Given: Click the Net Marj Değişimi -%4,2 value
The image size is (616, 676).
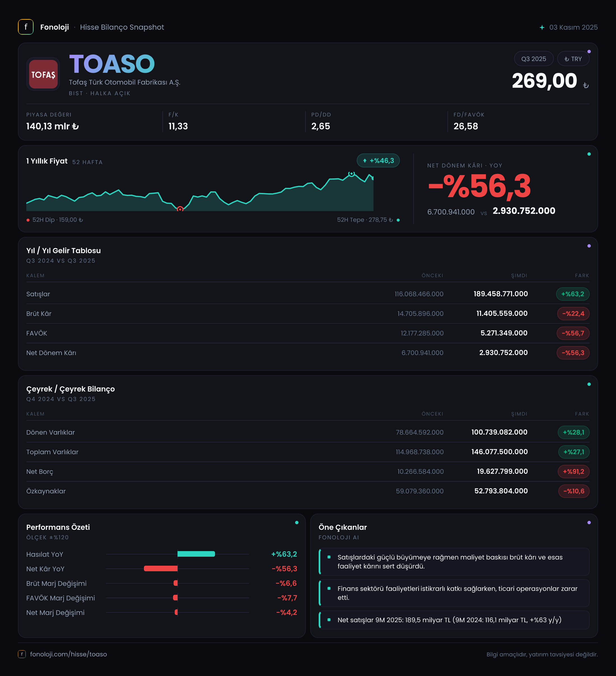Looking at the screenshot, I should click(x=286, y=612).
